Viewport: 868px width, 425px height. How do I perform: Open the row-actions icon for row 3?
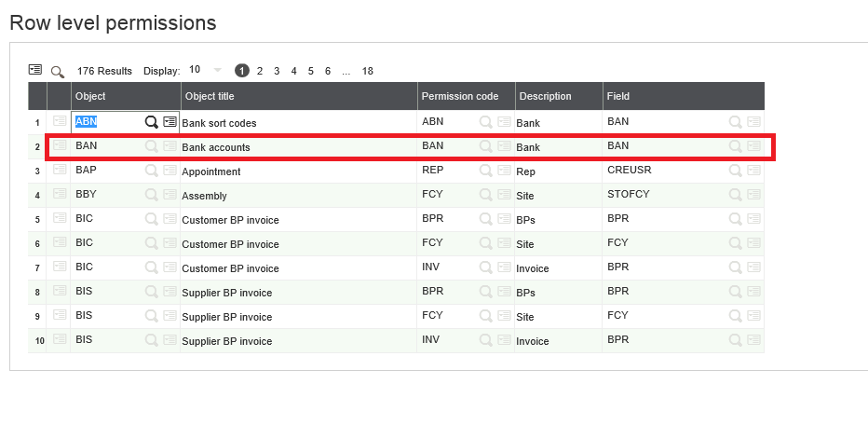pyautogui.click(x=60, y=170)
